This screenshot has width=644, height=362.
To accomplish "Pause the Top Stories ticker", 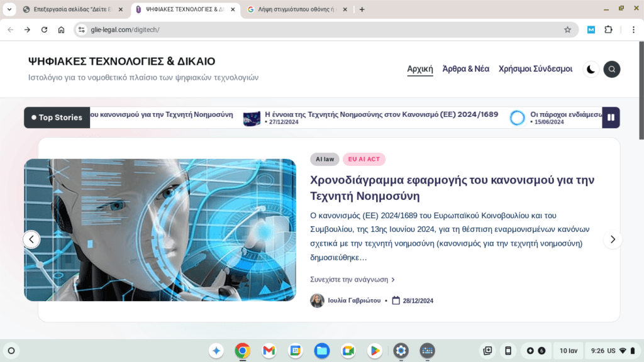I will click(x=611, y=118).
